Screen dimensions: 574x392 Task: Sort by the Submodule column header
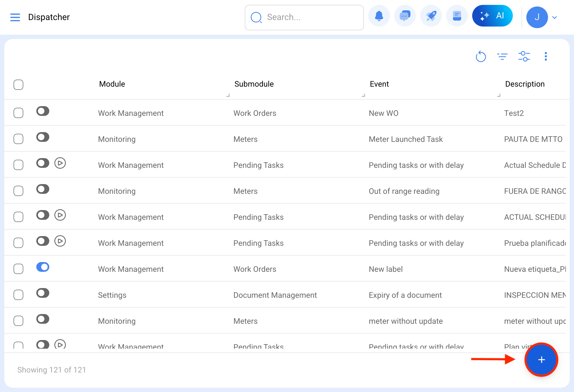254,84
